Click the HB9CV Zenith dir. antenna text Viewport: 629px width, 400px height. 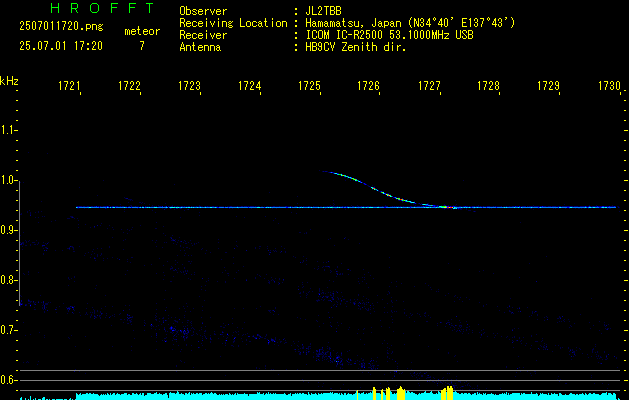[x=355, y=47]
